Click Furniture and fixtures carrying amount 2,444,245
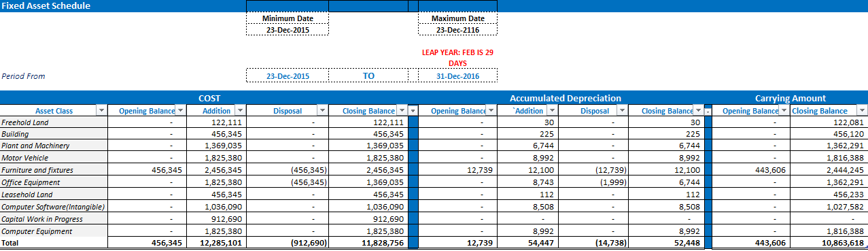 [845, 170]
